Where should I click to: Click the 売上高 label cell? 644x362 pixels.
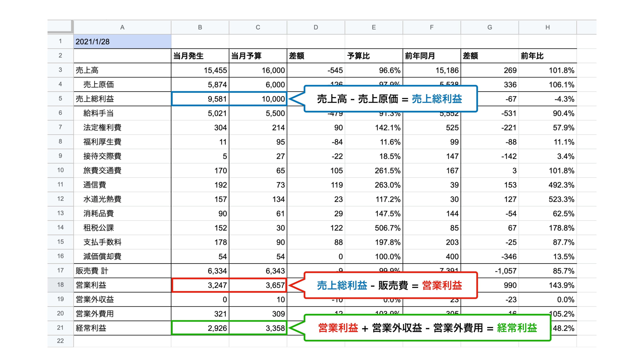(122, 70)
